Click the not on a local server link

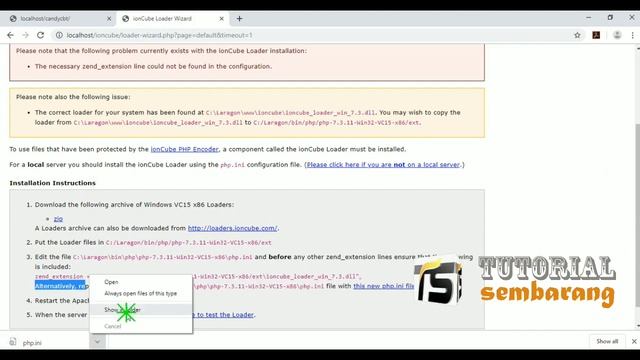383,165
